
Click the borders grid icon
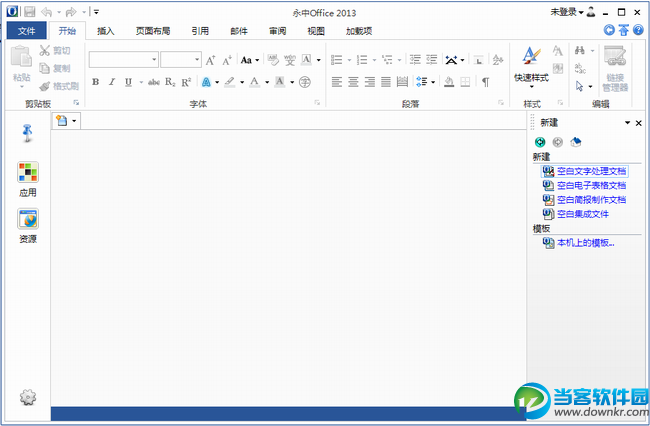(x=465, y=82)
